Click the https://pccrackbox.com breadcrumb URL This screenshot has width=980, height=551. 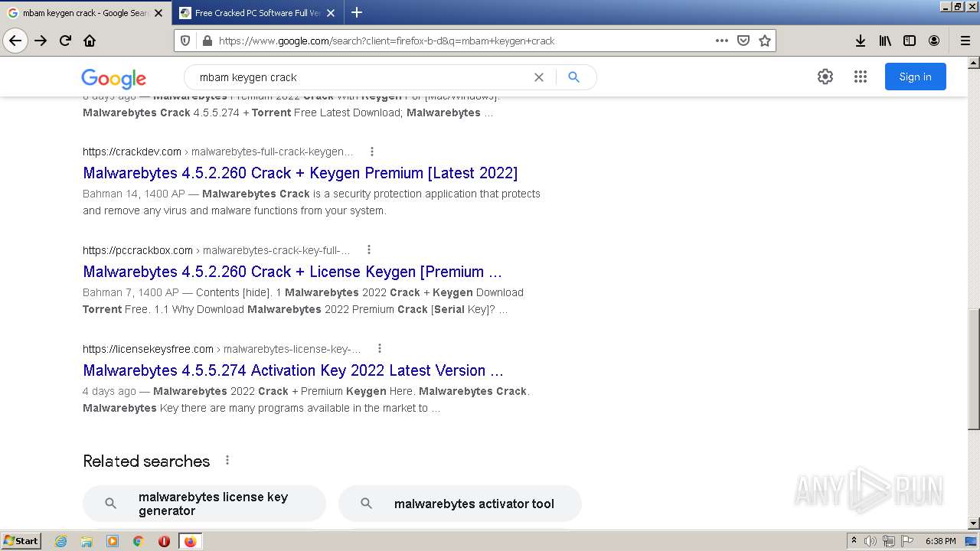pyautogui.click(x=138, y=250)
